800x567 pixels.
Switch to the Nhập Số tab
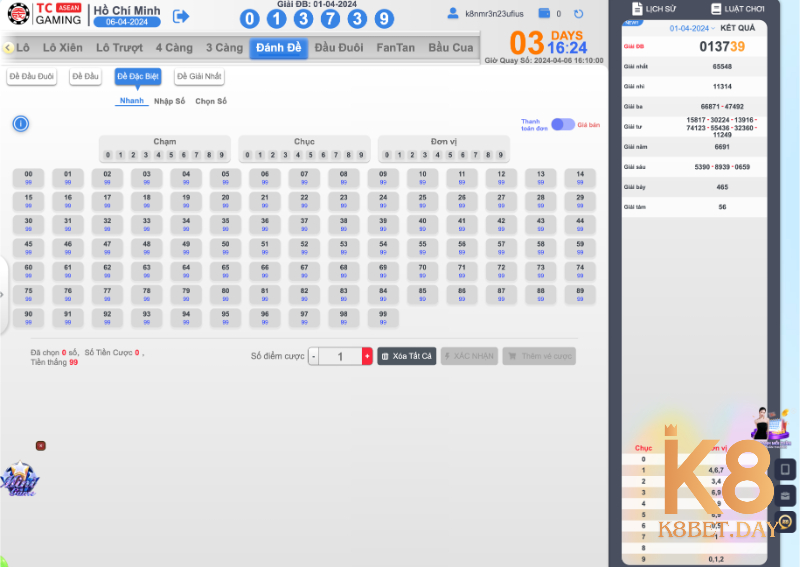pyautogui.click(x=169, y=101)
